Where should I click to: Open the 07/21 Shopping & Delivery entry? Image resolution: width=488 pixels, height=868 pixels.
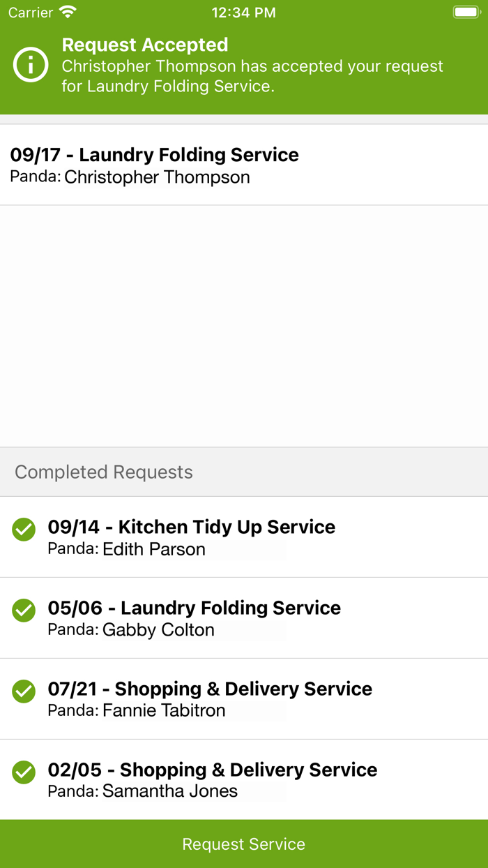(209, 689)
